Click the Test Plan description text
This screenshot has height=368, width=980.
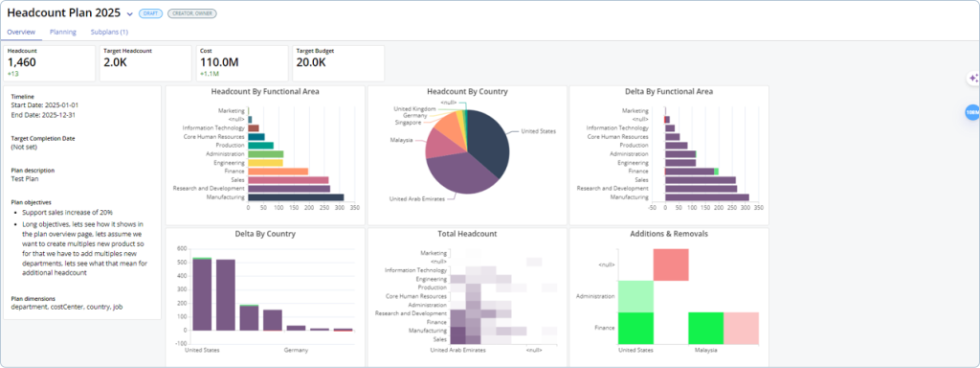pos(24,178)
